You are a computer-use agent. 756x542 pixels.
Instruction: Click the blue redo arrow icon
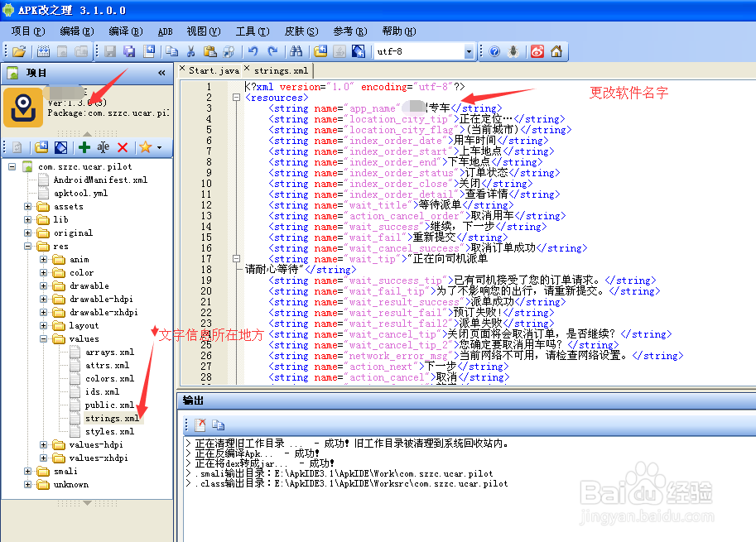tap(272, 51)
